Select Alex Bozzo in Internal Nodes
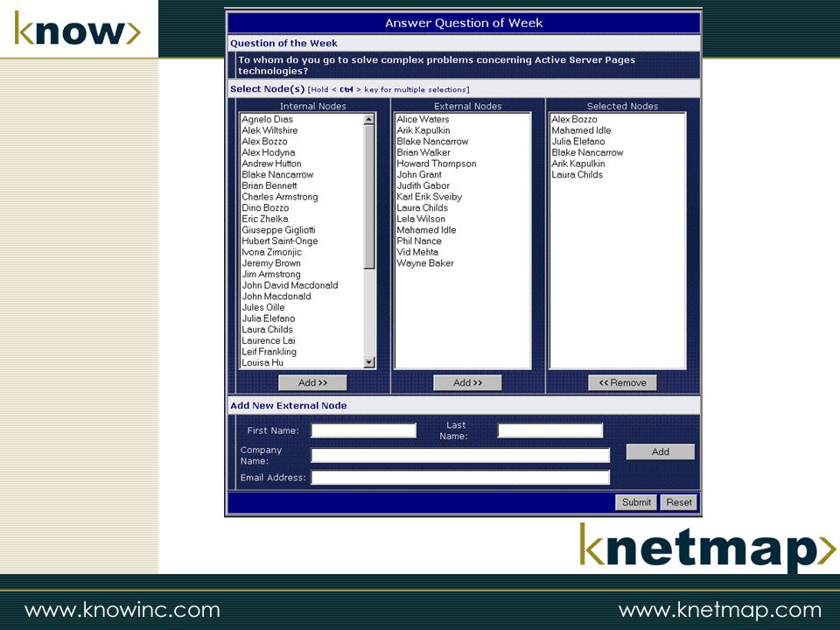 click(x=264, y=142)
